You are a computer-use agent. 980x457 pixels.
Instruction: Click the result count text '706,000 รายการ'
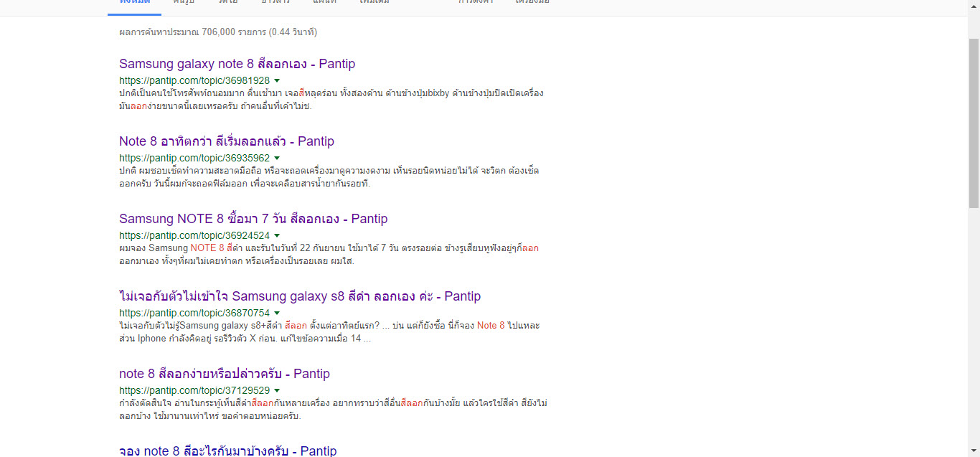(233, 32)
